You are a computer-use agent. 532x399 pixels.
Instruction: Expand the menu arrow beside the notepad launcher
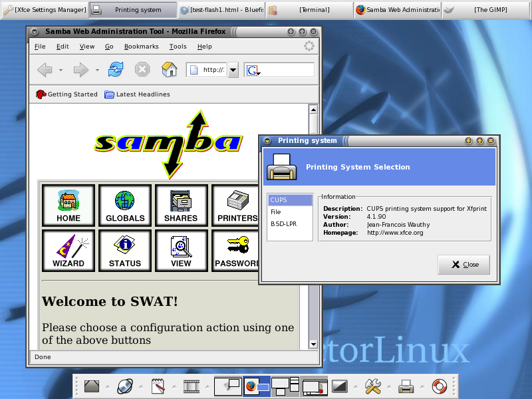coord(174,386)
